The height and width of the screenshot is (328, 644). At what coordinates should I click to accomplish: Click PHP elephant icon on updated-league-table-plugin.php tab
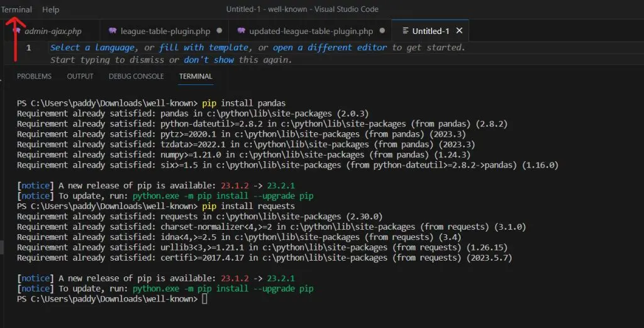[241, 31]
